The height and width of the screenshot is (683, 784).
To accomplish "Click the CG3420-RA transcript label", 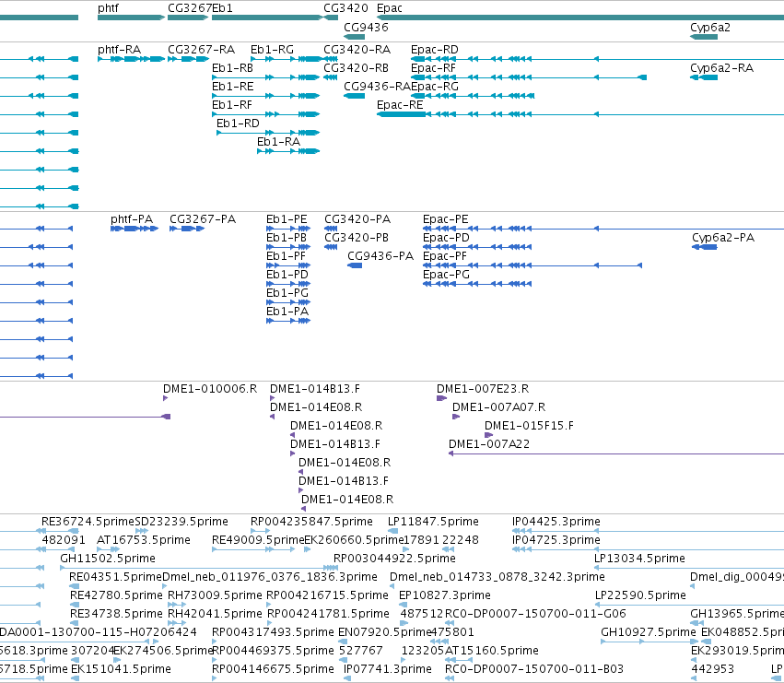I will 357,50.
